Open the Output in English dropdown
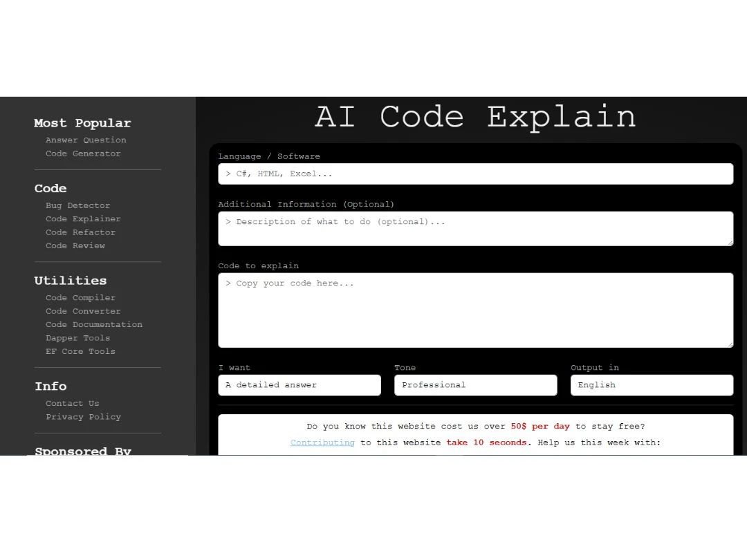The width and height of the screenshot is (747, 560). coord(652,385)
